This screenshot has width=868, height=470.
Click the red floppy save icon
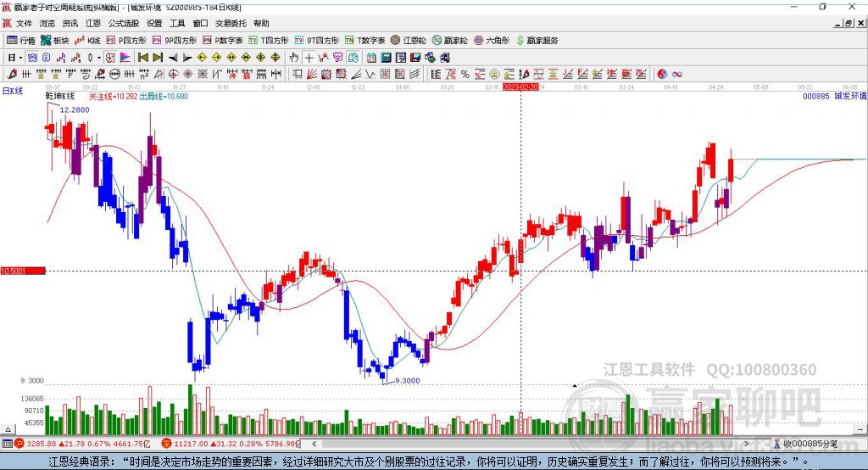click(x=415, y=58)
